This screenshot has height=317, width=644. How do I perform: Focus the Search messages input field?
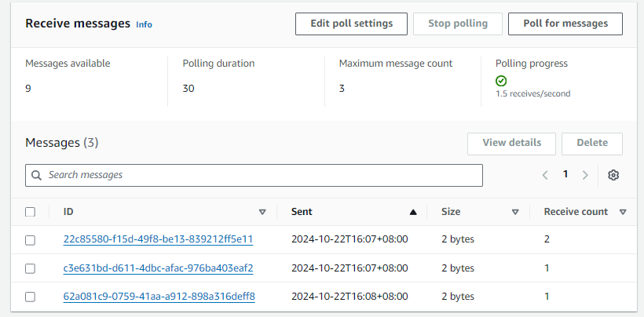259,175
